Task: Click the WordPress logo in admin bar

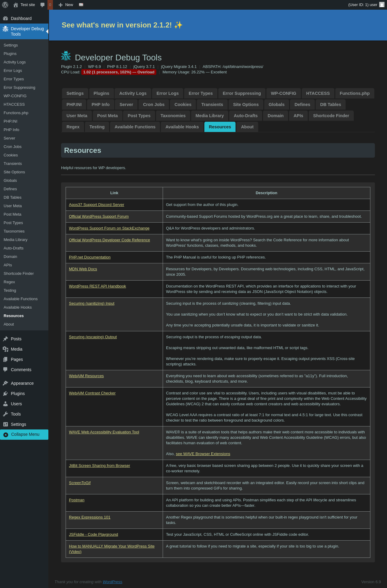Action: tap(5, 5)
